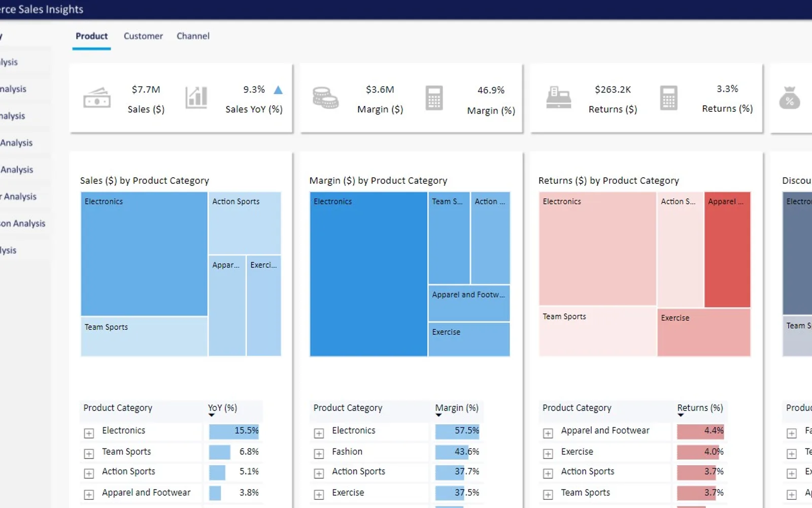Screen dimensions: 812x508
Task: Expand the Action Sports row in Returns table
Action: pyautogui.click(x=548, y=473)
